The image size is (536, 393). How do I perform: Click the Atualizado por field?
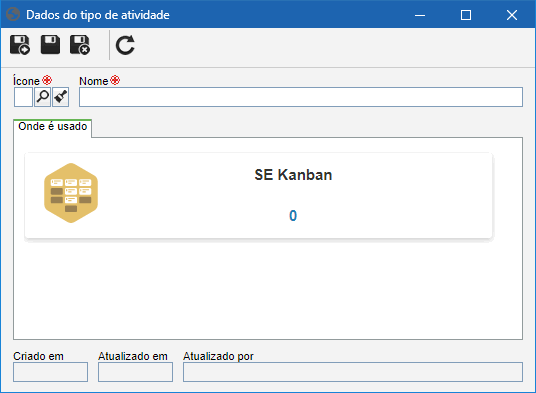pyautogui.click(x=353, y=372)
